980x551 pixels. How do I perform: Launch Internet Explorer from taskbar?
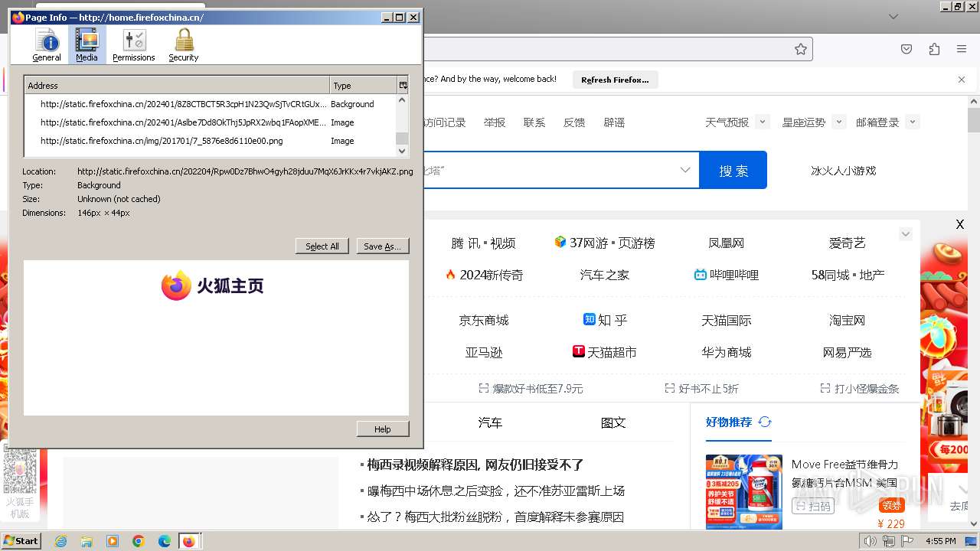point(60,541)
